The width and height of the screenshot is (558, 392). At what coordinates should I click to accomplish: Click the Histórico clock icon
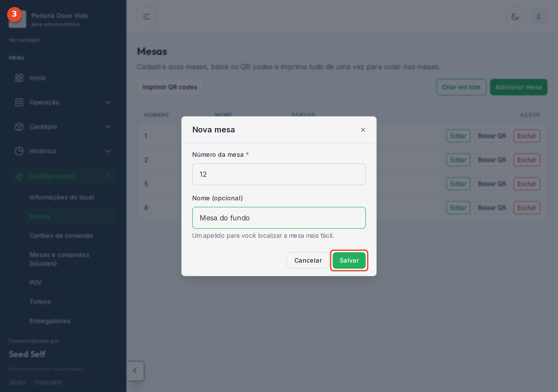(x=19, y=151)
